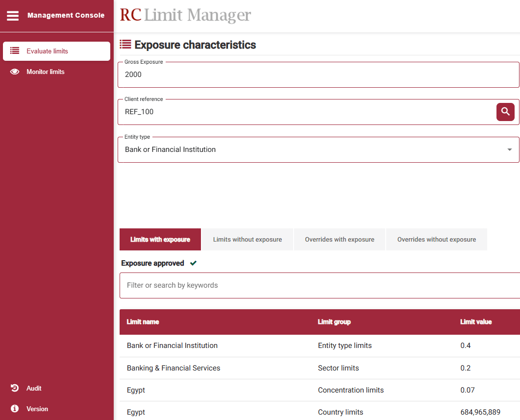Viewport: 520px width, 420px height.
Task: Click the Audit history icon
Action: [x=15, y=388]
